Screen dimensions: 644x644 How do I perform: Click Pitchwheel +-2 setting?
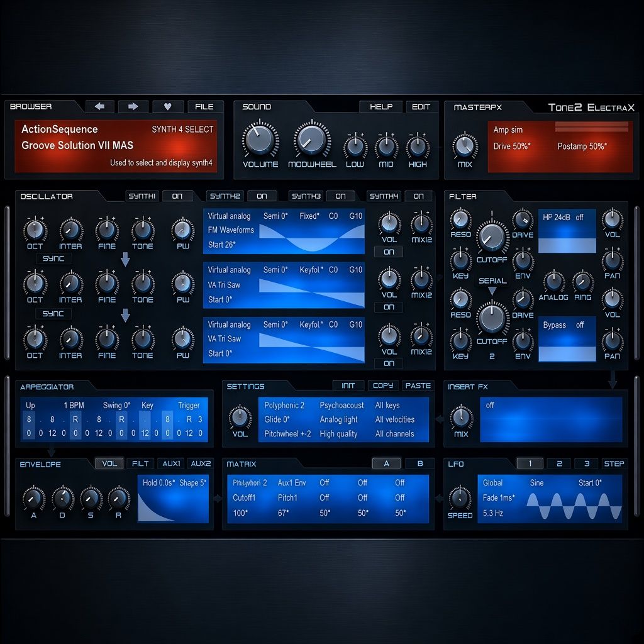[287, 434]
